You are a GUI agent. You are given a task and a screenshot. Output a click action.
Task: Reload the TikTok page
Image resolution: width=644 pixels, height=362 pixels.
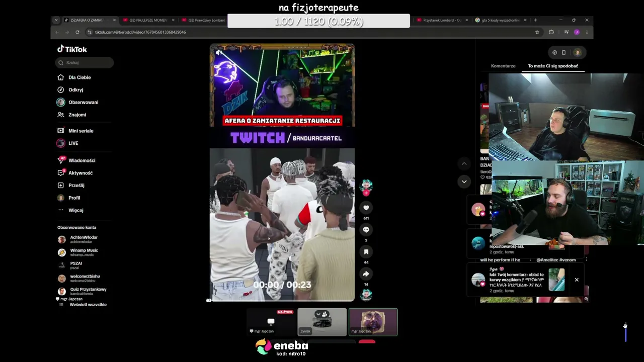pyautogui.click(x=77, y=32)
